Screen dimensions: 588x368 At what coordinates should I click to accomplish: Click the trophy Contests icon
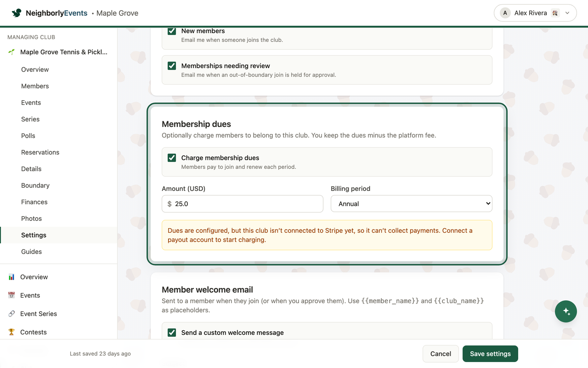click(11, 332)
